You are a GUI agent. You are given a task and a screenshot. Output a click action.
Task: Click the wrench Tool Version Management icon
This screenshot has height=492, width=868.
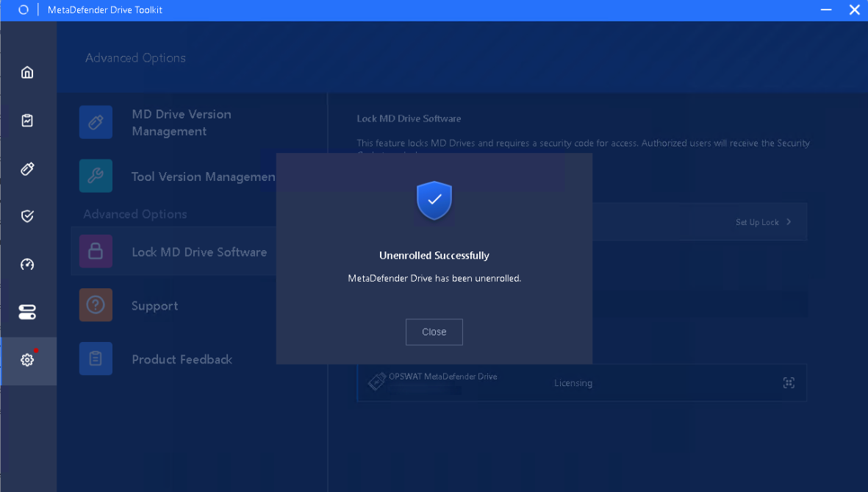[96, 176]
